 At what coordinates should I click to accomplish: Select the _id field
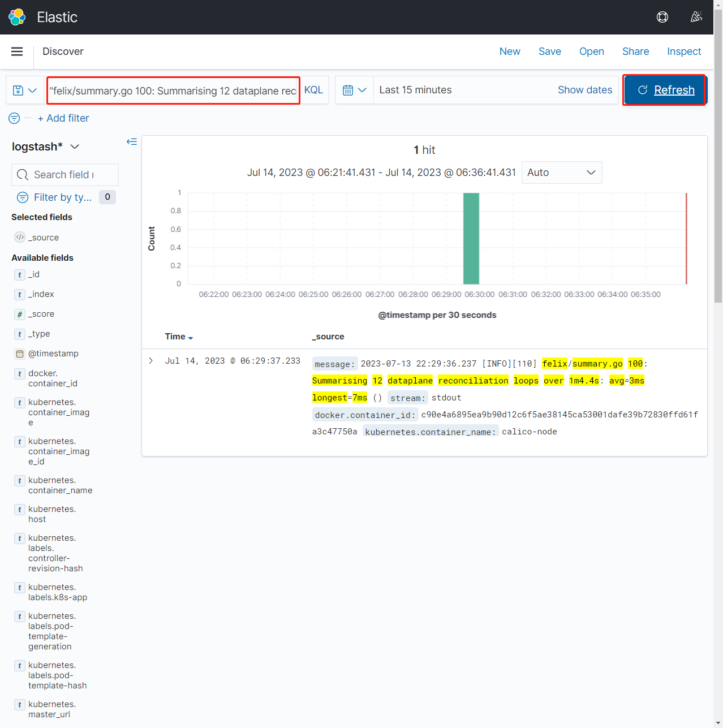34,274
